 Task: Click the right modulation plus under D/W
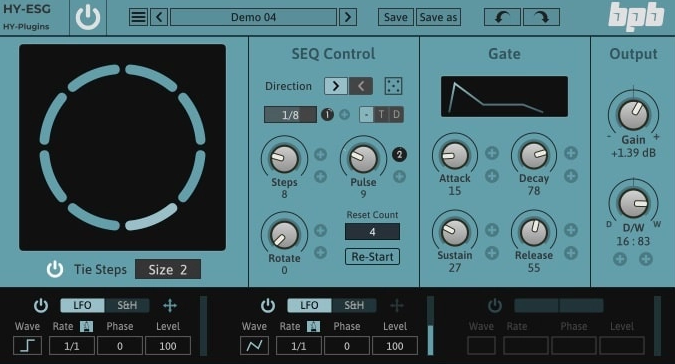[645, 259]
